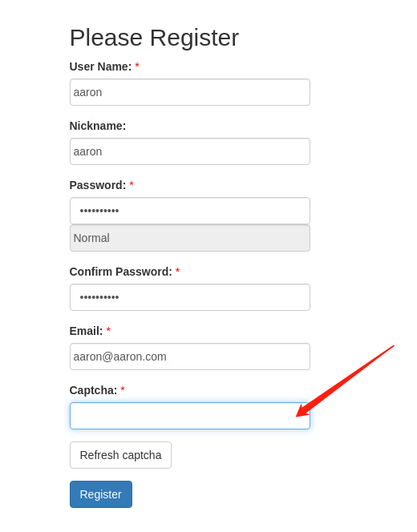
Task: Click the Refresh captcha button
Action: point(120,455)
